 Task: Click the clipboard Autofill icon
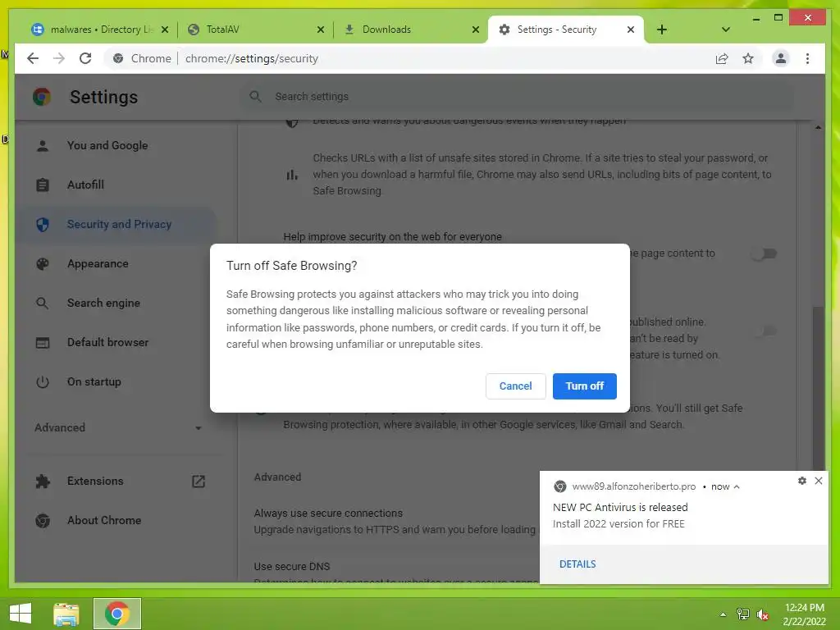[x=43, y=185]
